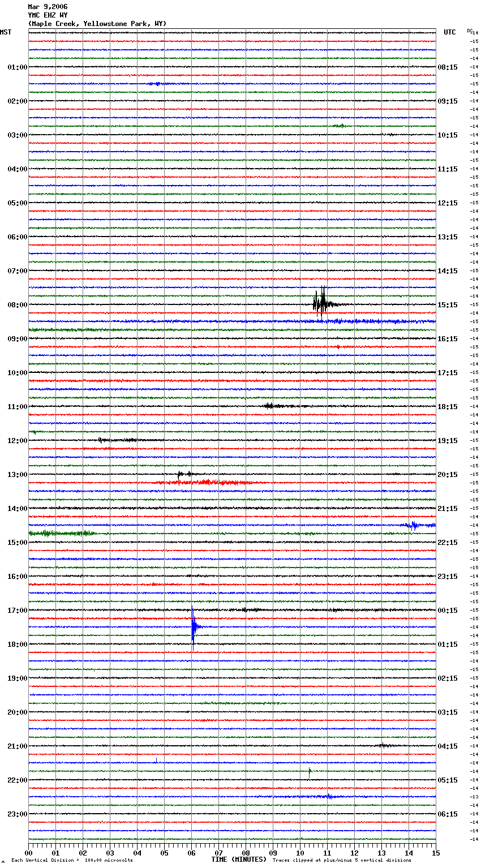Click minute tick label '00' on the time axis
The height and width of the screenshot is (868, 481).
(29, 853)
